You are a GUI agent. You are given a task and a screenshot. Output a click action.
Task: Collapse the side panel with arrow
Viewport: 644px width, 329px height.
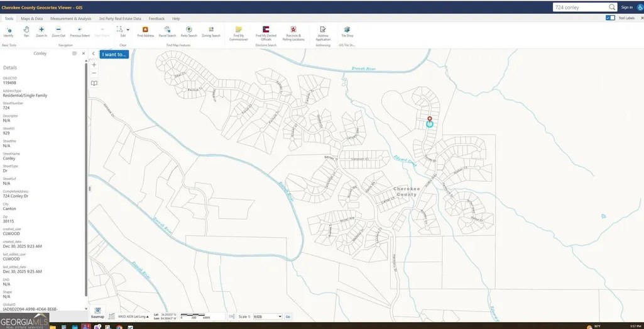tap(93, 54)
